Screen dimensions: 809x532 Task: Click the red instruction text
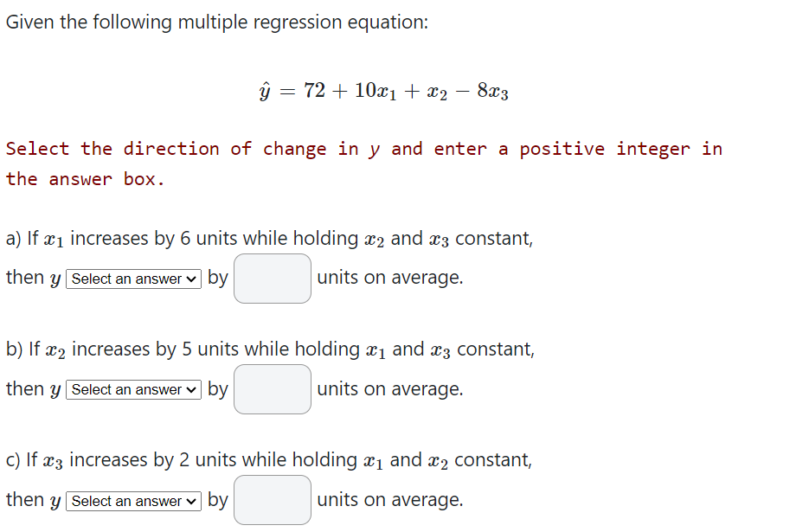click(363, 163)
